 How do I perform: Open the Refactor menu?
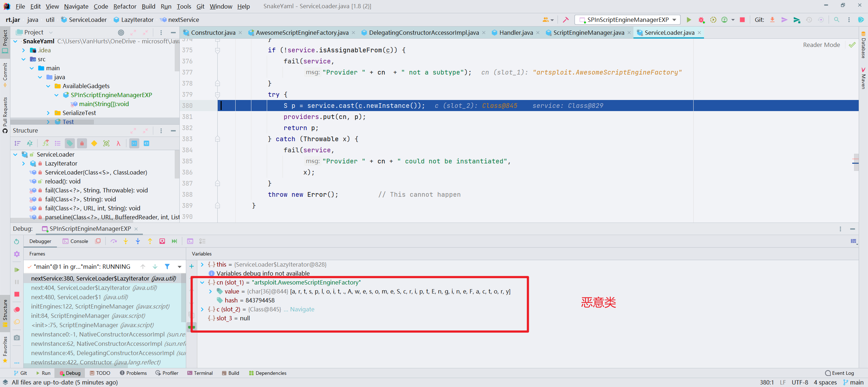click(x=125, y=6)
